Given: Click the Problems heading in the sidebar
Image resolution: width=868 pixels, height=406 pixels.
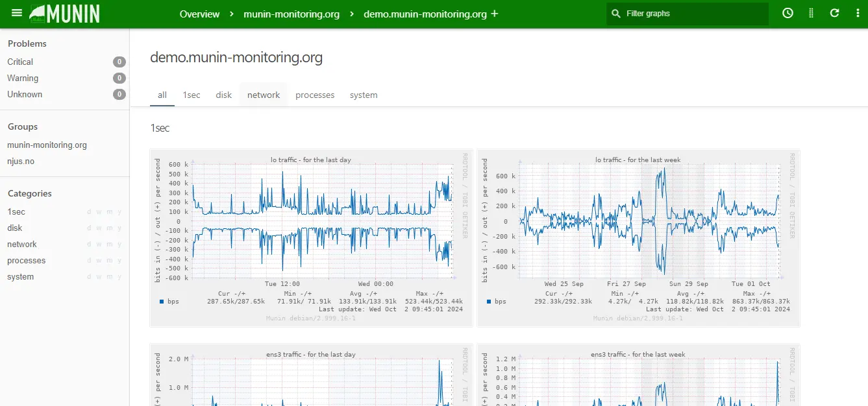Looking at the screenshot, I should click(x=27, y=43).
